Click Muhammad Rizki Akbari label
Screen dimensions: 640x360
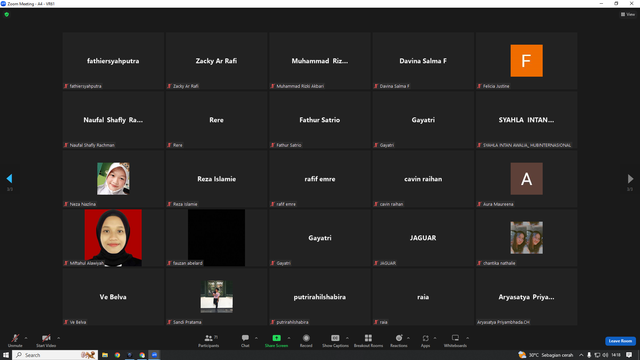point(300,86)
